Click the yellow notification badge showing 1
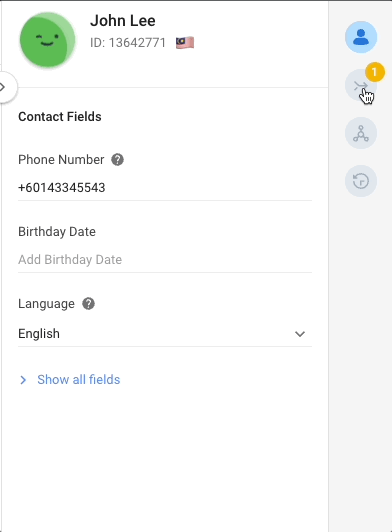Screen dimensions: 392x532 (x=375, y=72)
